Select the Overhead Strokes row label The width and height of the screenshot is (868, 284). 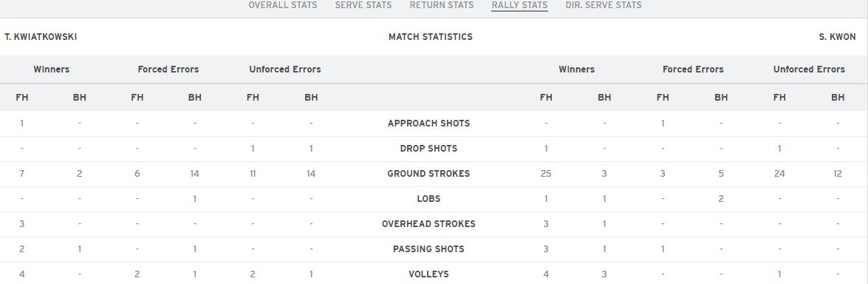pyautogui.click(x=429, y=224)
